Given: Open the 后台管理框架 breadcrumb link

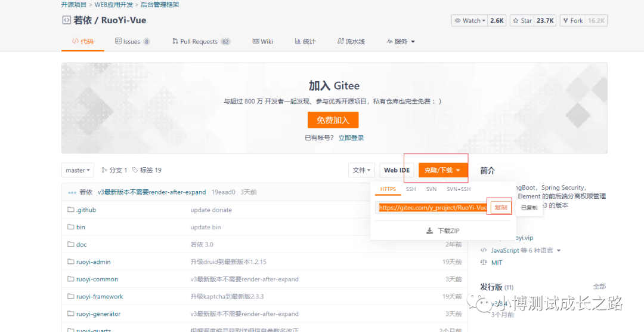Looking at the screenshot, I should click(160, 5).
